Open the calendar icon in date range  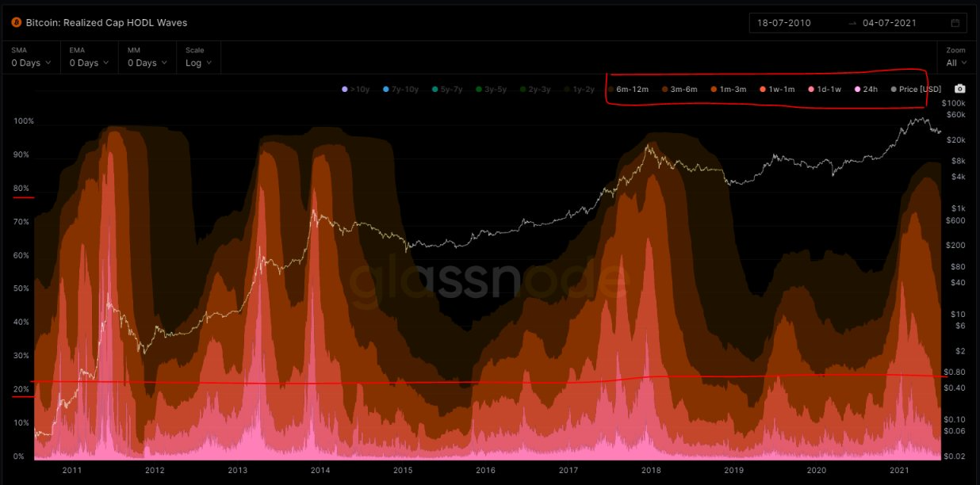click(955, 23)
